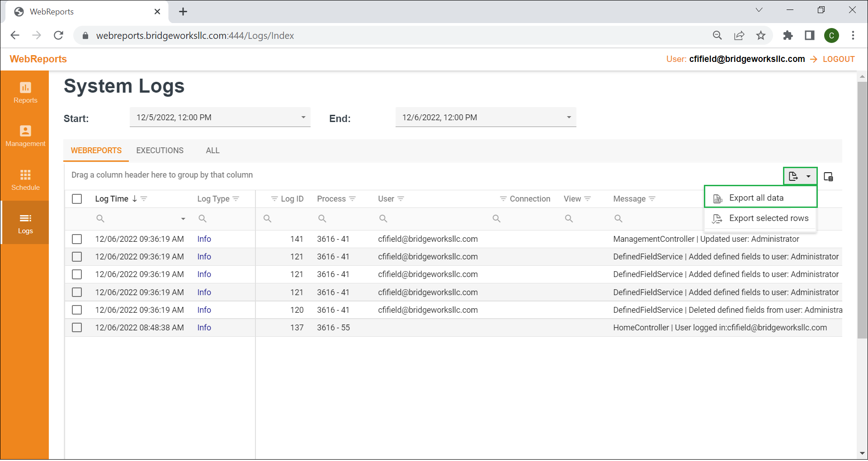
Task: Open the End date picker dropdown
Action: click(568, 117)
